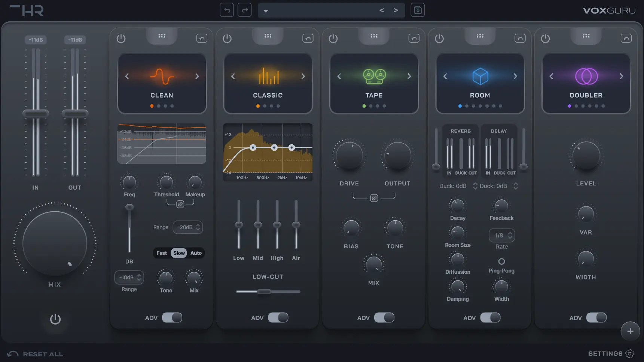Click RESET ALL at the bottom left
Image resolution: width=644 pixels, height=362 pixels.
tap(35, 354)
